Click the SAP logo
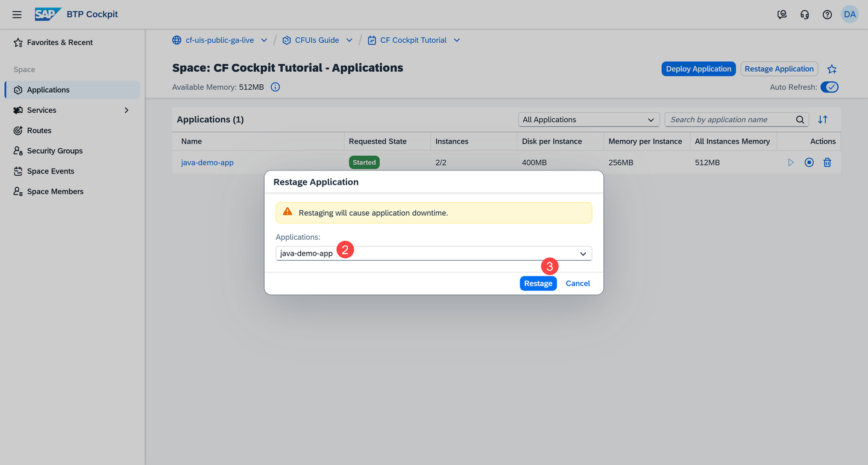Screen dimensions: 868x465 click(x=48, y=14)
